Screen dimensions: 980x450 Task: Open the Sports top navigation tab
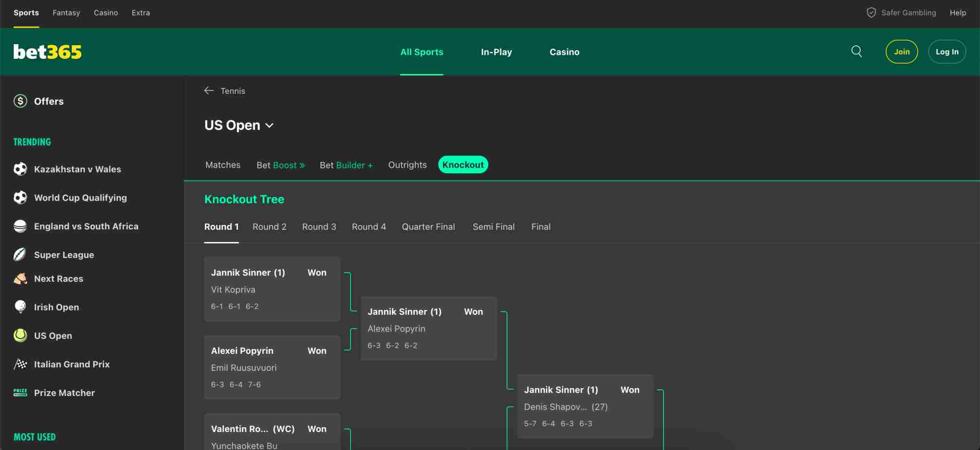pyautogui.click(x=26, y=13)
